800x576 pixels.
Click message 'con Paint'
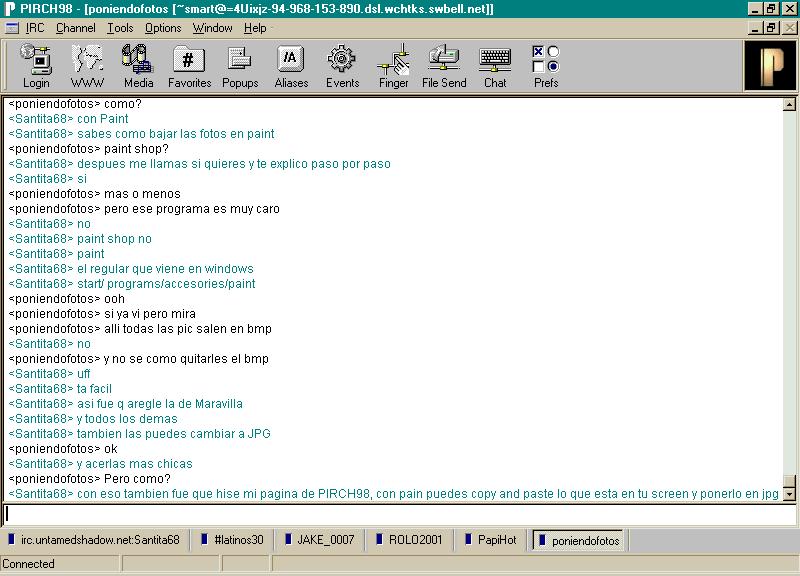tap(103, 119)
